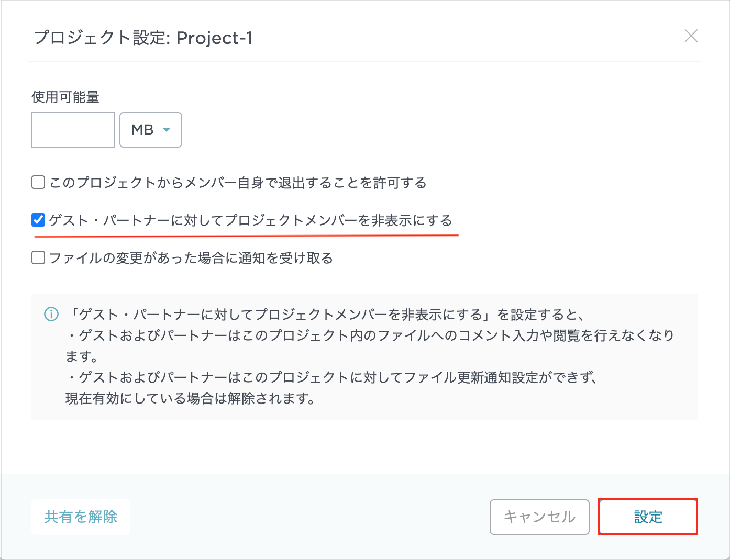Click the 現在有効にしている場合は解除されます line

click(x=191, y=398)
